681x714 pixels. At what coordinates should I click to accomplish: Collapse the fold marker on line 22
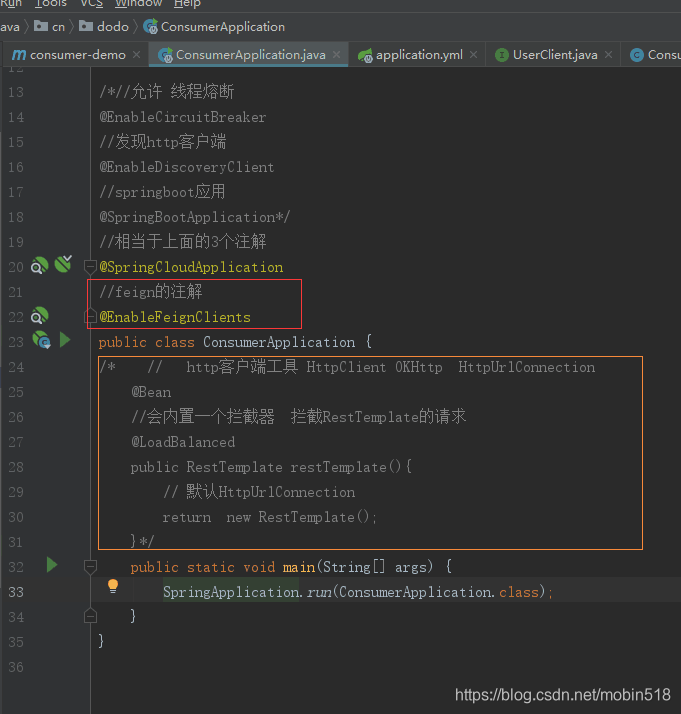click(x=91, y=316)
